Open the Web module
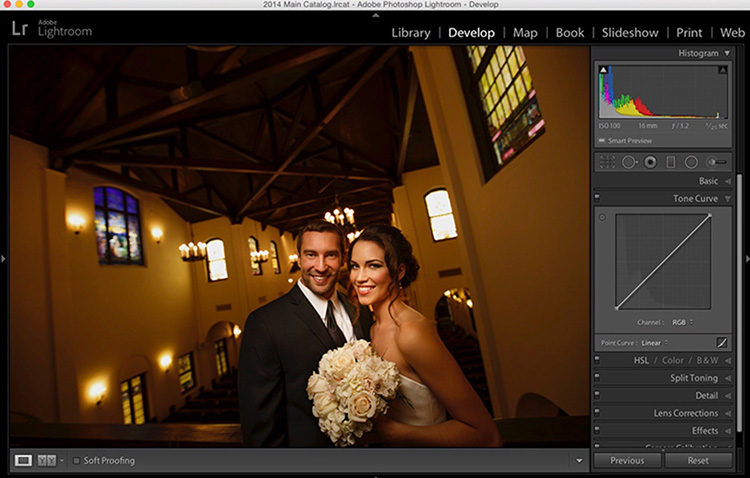This screenshot has width=750, height=478. (x=732, y=33)
